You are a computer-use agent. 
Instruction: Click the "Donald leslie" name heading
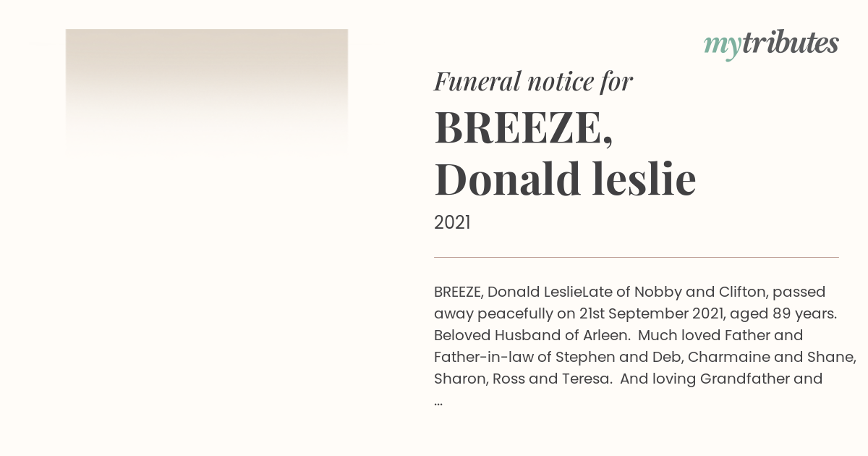565,180
